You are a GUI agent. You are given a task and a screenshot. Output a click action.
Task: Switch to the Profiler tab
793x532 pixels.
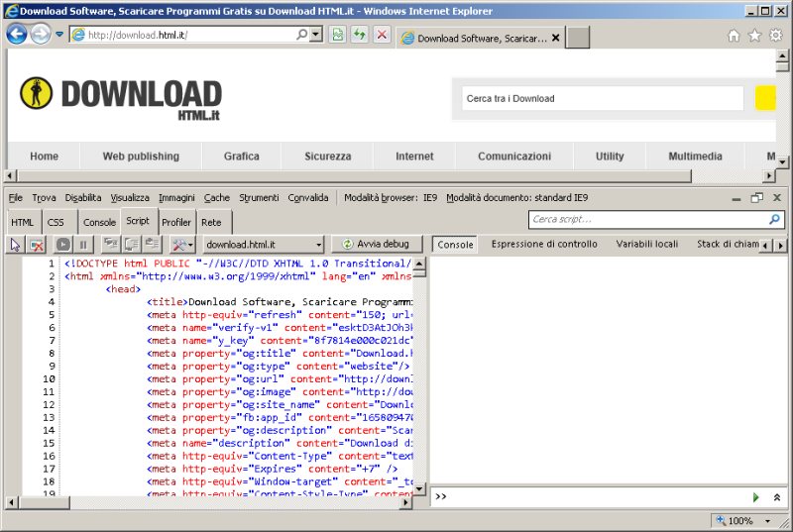176,223
